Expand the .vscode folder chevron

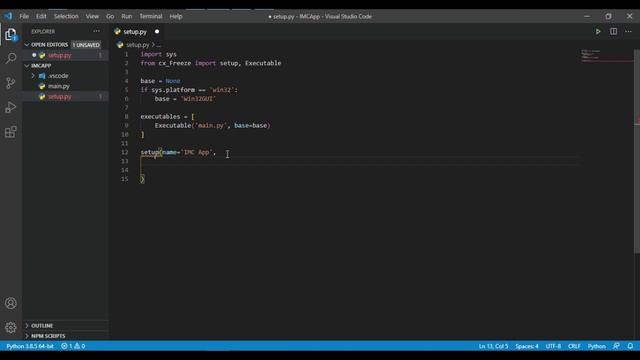[x=33, y=76]
